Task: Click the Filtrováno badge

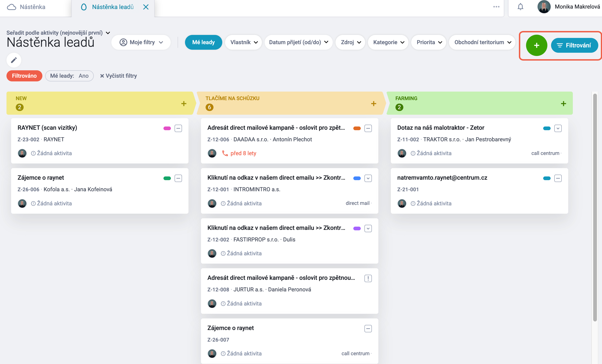Action: 24,76
